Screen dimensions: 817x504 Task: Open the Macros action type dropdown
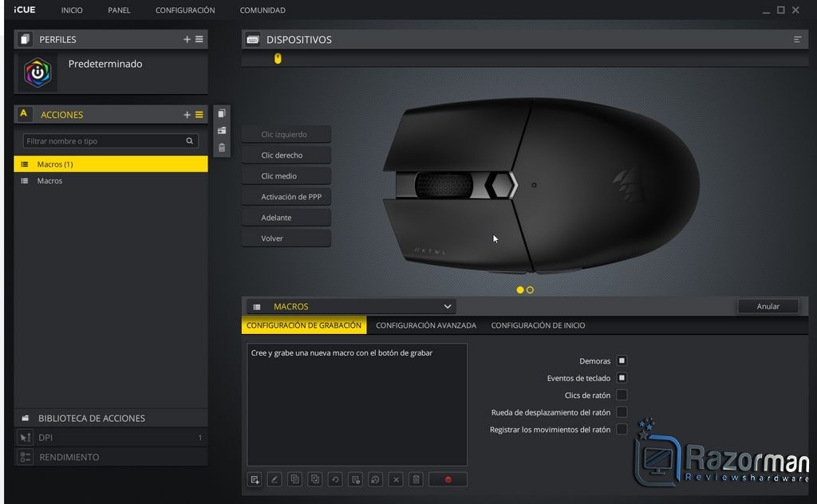[x=352, y=307]
